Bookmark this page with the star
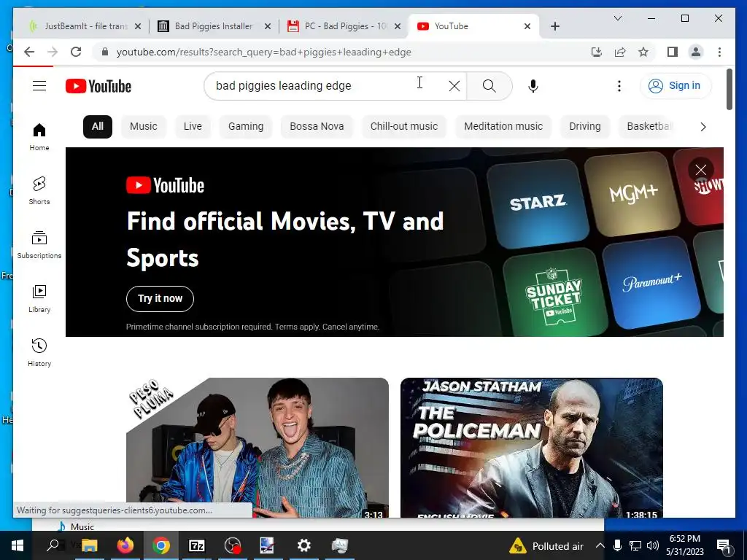Viewport: 747px width, 560px height. click(x=643, y=52)
